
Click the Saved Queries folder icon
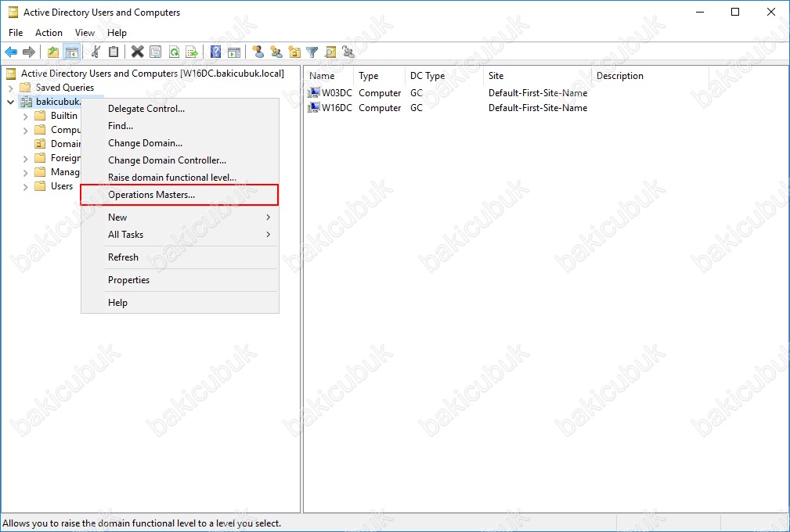click(x=25, y=88)
